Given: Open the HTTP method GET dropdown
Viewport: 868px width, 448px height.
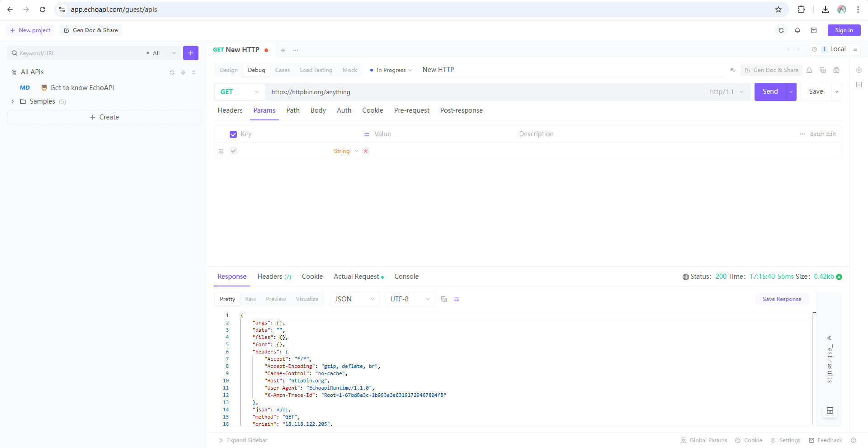Looking at the screenshot, I should [240, 92].
